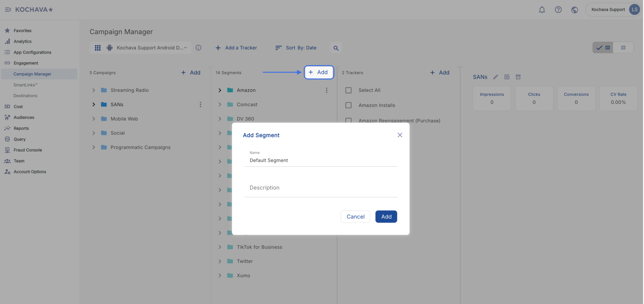Open the Sort By: Date control
This screenshot has width=644, height=304.
[296, 48]
